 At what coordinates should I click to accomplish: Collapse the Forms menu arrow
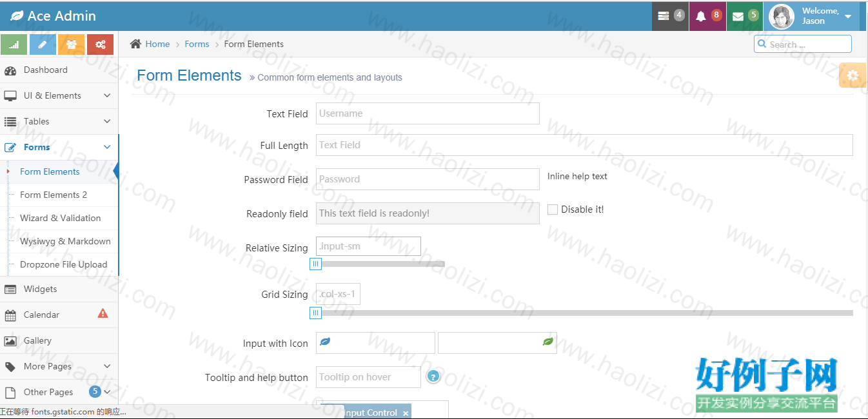(107, 147)
